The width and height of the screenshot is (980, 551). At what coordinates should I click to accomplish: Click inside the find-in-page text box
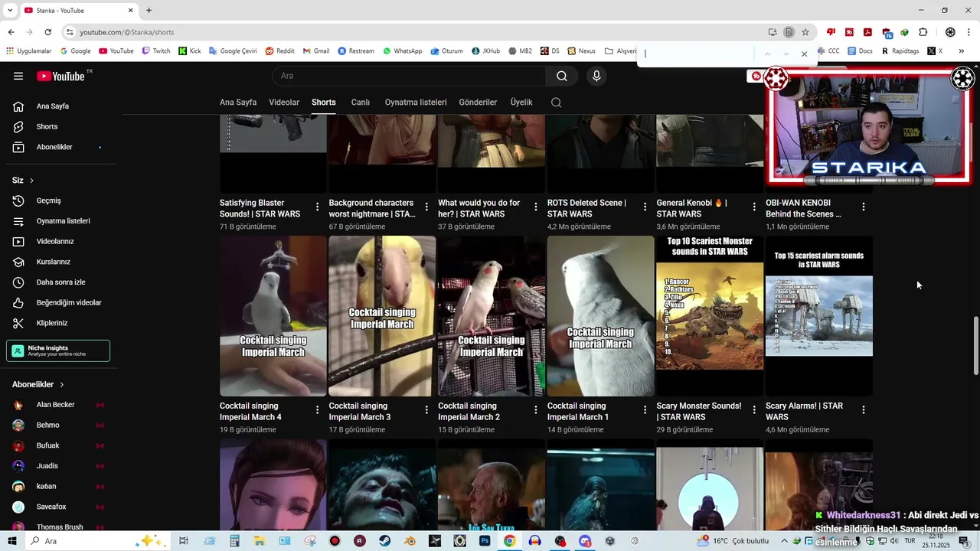point(697,54)
